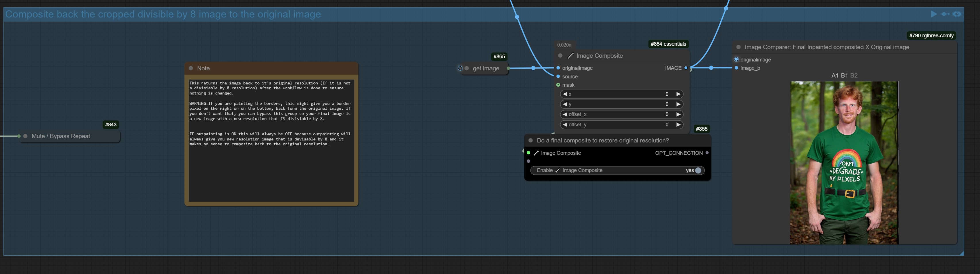The height and width of the screenshot is (274, 980).
Task: Click the image_b input port on Image Comparer
Action: click(x=736, y=68)
